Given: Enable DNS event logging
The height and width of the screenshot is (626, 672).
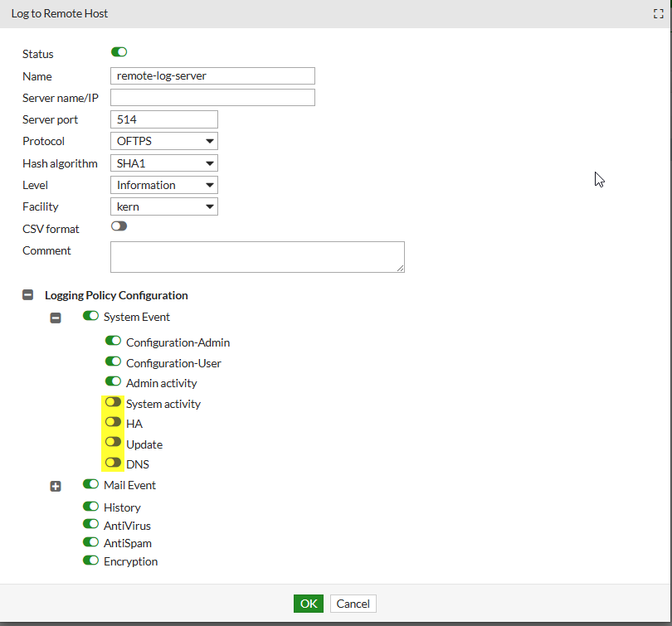Looking at the screenshot, I should [113, 463].
